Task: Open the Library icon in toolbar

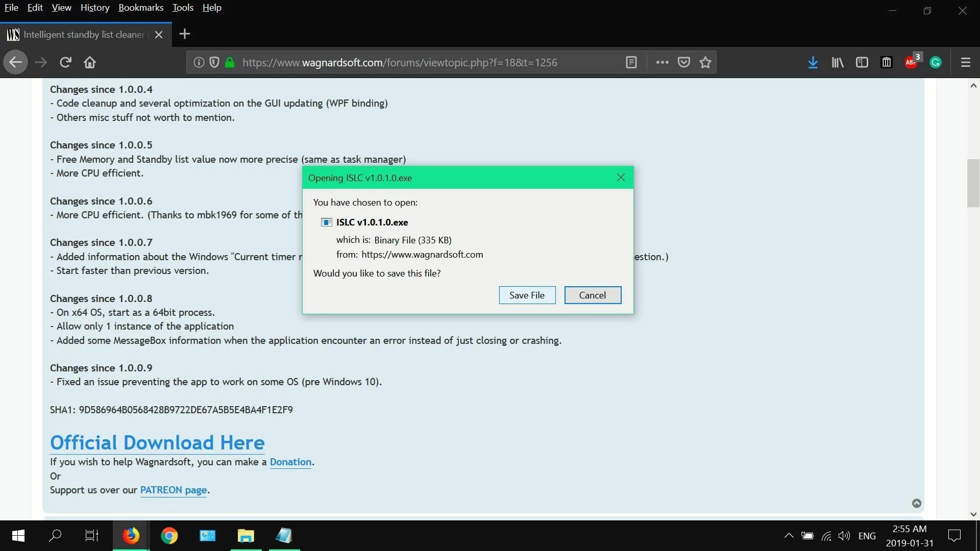Action: pyautogui.click(x=838, y=62)
